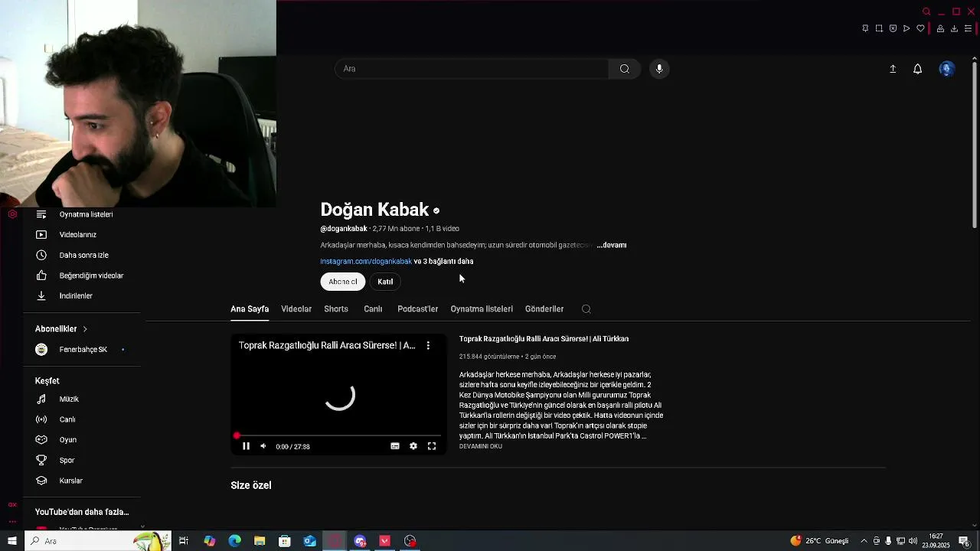Open 've 3 bağlantı daha' links
Viewport: 980px width, 551px height.
click(x=443, y=262)
